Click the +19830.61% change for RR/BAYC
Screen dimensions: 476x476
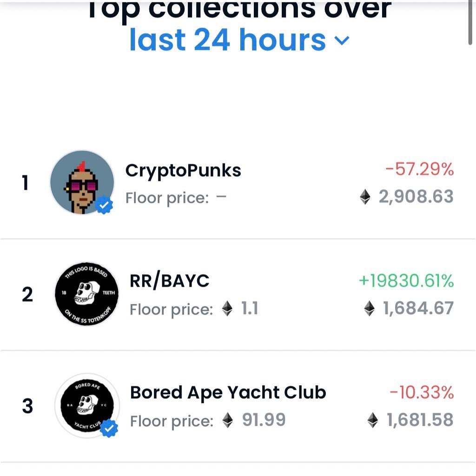point(406,281)
